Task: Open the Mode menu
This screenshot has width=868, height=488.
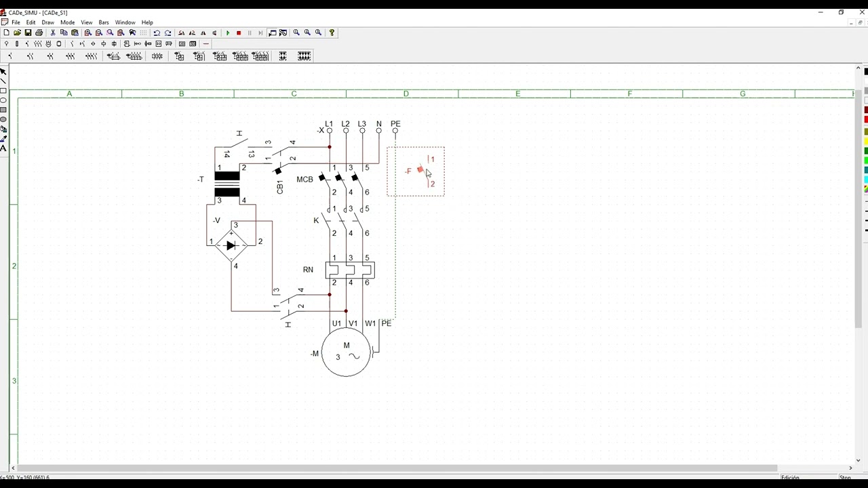Action: tap(67, 22)
